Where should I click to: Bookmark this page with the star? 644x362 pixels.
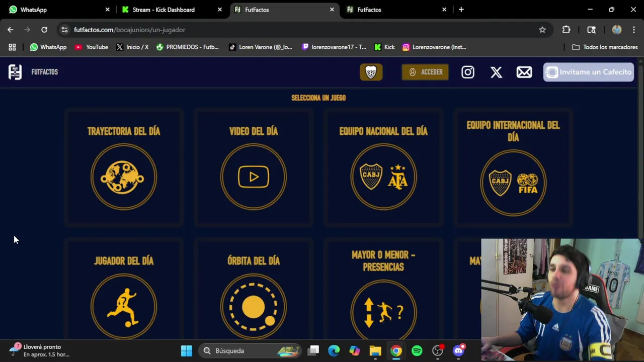(542, 30)
